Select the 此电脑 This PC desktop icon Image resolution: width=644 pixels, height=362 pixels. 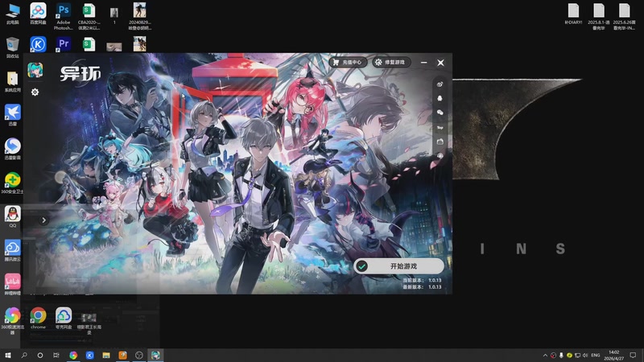pos(13,14)
